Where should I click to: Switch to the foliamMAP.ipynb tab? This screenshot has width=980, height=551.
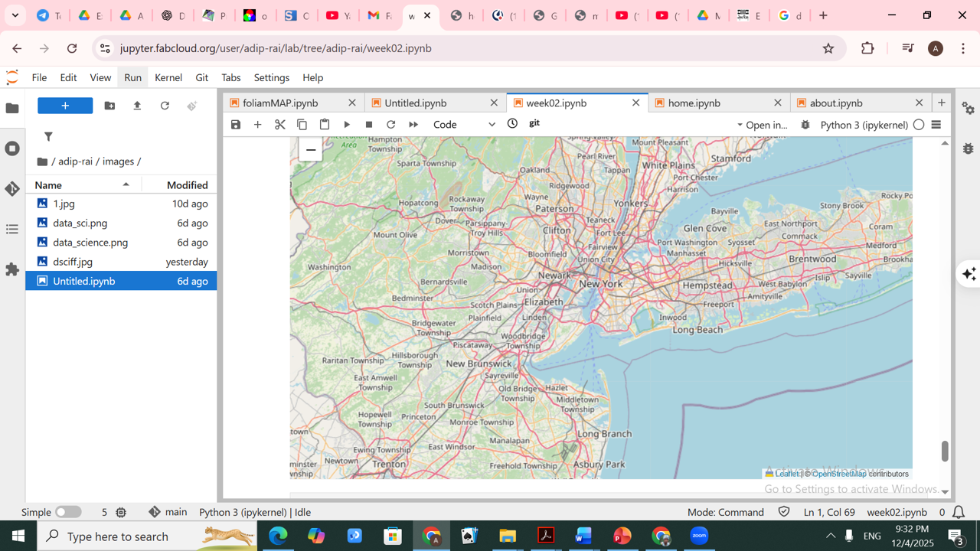click(x=281, y=103)
